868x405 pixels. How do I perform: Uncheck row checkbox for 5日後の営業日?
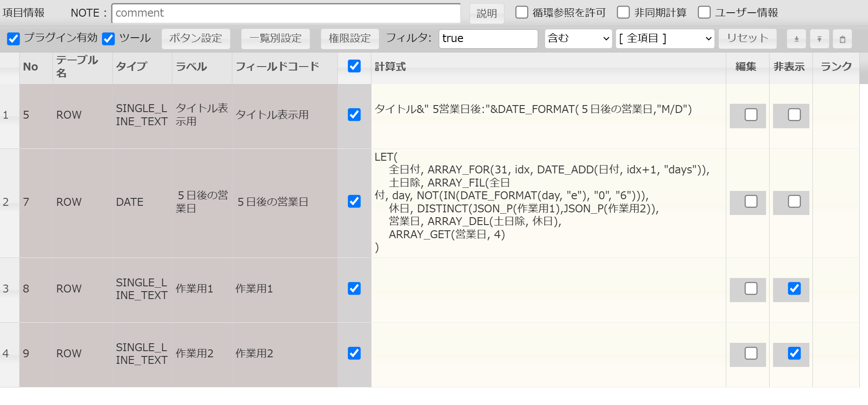point(354,201)
